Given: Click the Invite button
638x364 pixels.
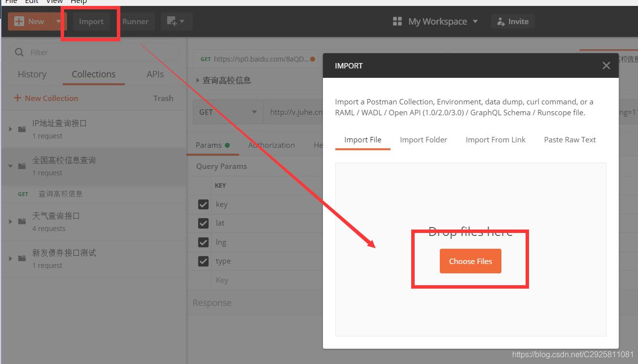Looking at the screenshot, I should (513, 21).
